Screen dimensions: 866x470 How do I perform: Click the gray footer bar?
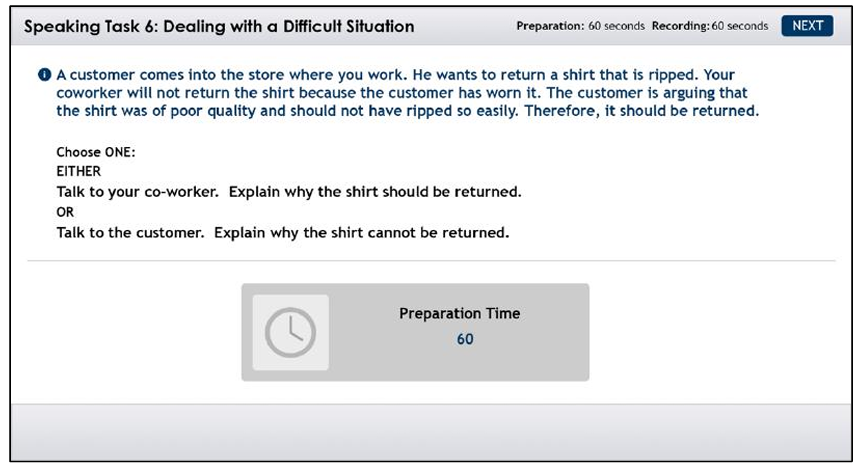(431, 432)
